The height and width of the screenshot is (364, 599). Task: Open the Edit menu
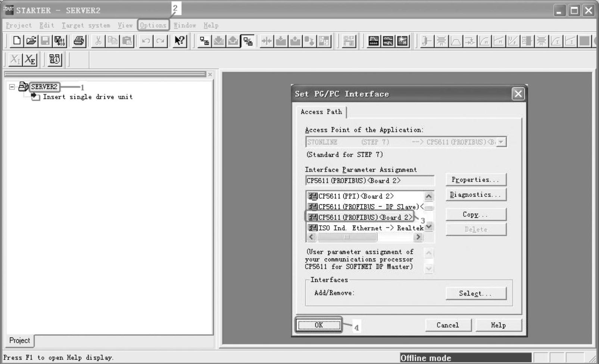tap(47, 25)
